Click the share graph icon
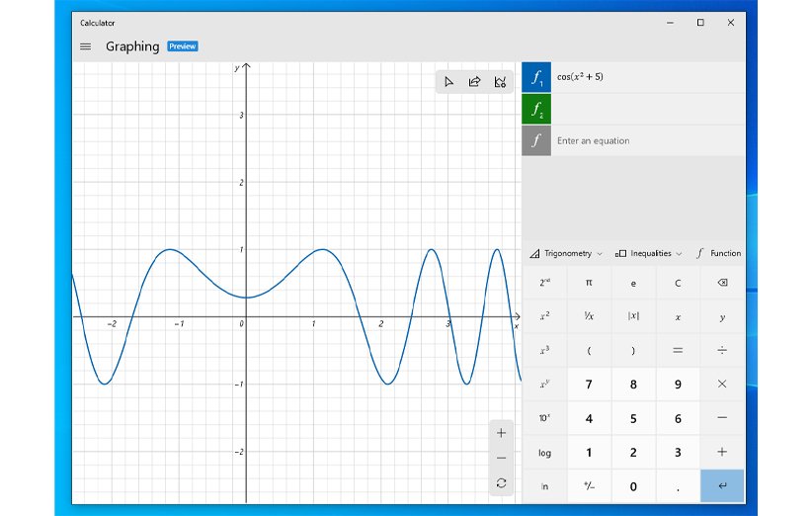Viewport: 812px width, 516px height. (x=474, y=82)
